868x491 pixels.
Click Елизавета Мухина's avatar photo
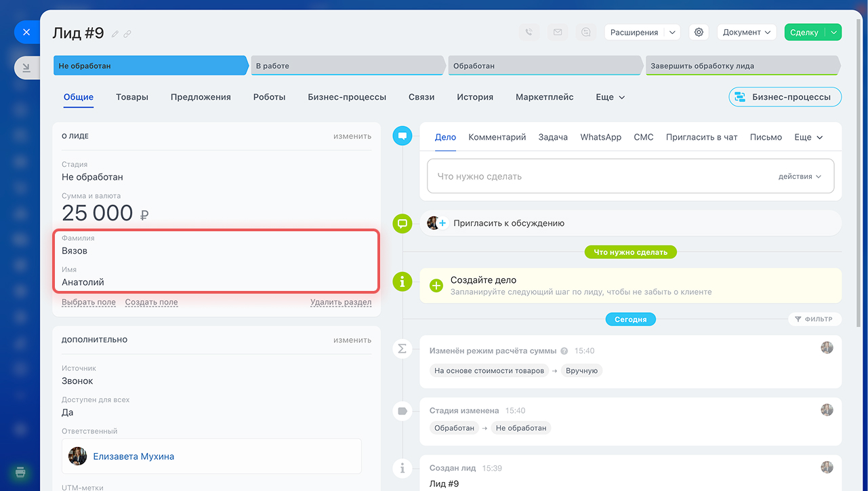click(78, 456)
